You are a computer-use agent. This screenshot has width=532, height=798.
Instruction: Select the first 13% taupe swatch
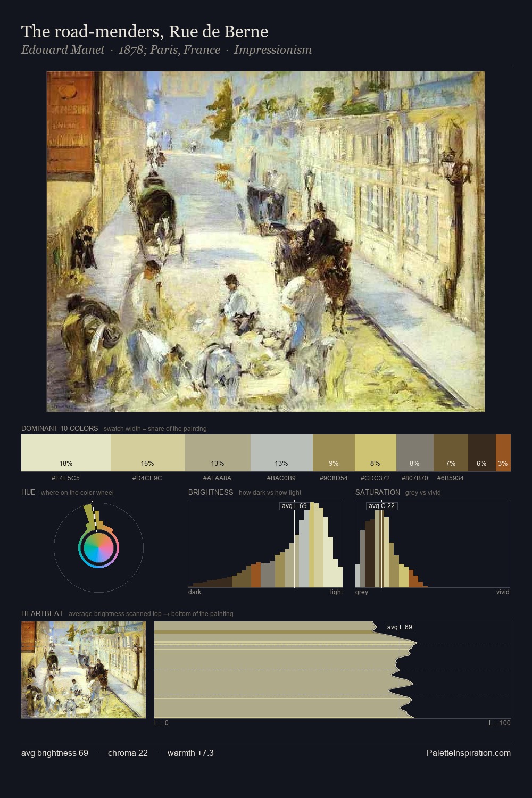(218, 453)
